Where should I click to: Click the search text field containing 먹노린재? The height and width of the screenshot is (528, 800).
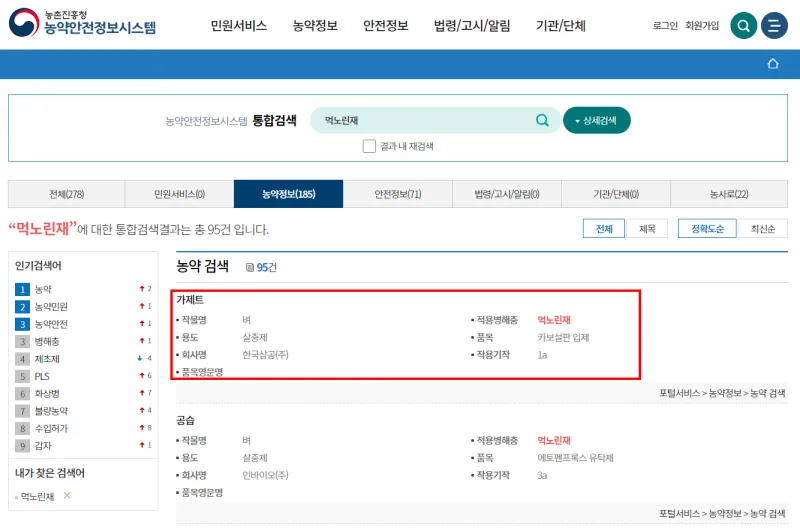coord(425,120)
